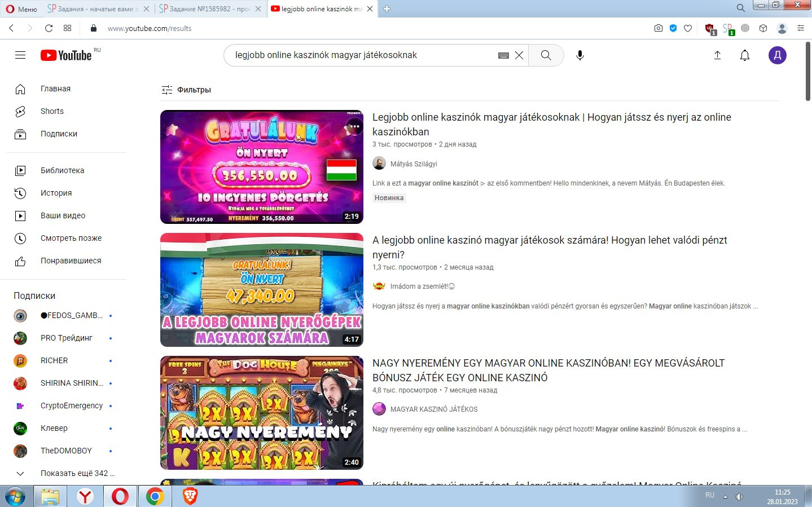Open Windows Start menu
Image resolution: width=812 pixels, height=507 pixels.
(16, 496)
